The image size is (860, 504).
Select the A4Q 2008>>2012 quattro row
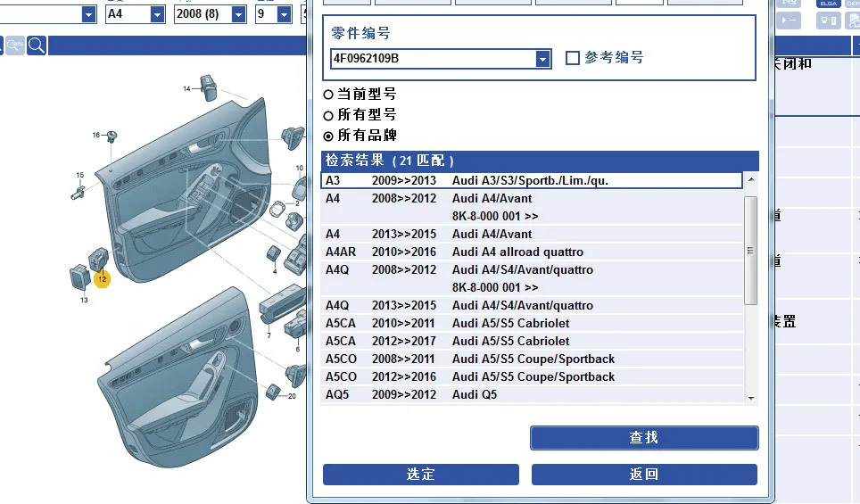(532, 278)
